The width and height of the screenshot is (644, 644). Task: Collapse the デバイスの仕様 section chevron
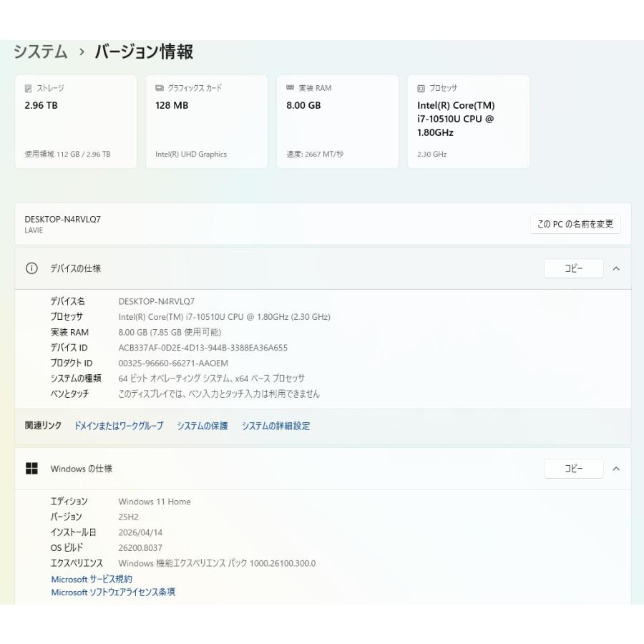(x=616, y=268)
